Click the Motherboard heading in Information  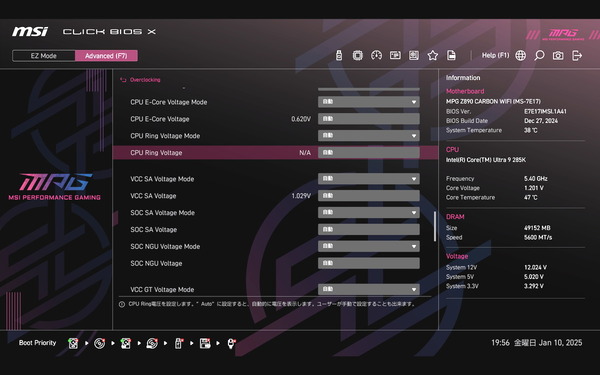click(465, 91)
